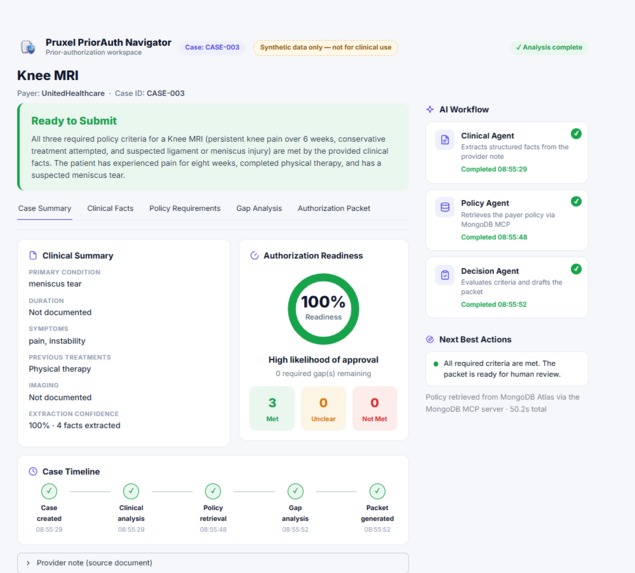Screen dimensions: 635x573
Task: Click the Prior-authorization workspace subtitle
Action: pyautogui.click(x=94, y=53)
